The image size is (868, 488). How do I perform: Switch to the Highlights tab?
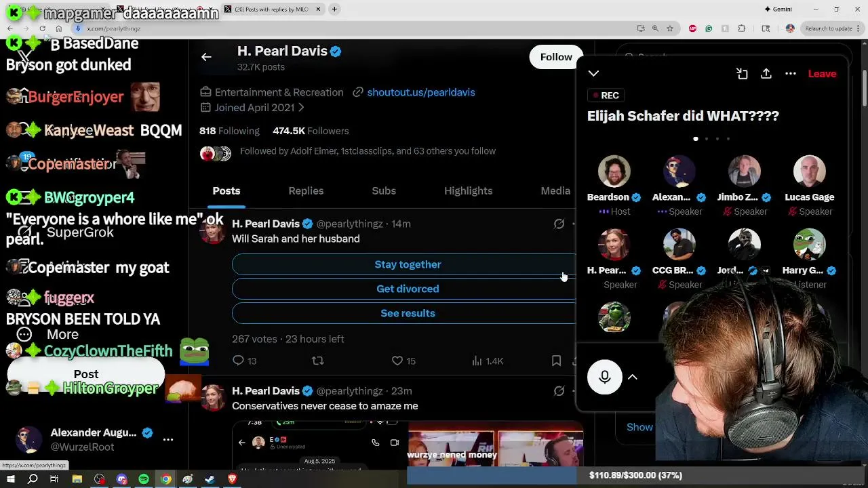click(x=468, y=190)
